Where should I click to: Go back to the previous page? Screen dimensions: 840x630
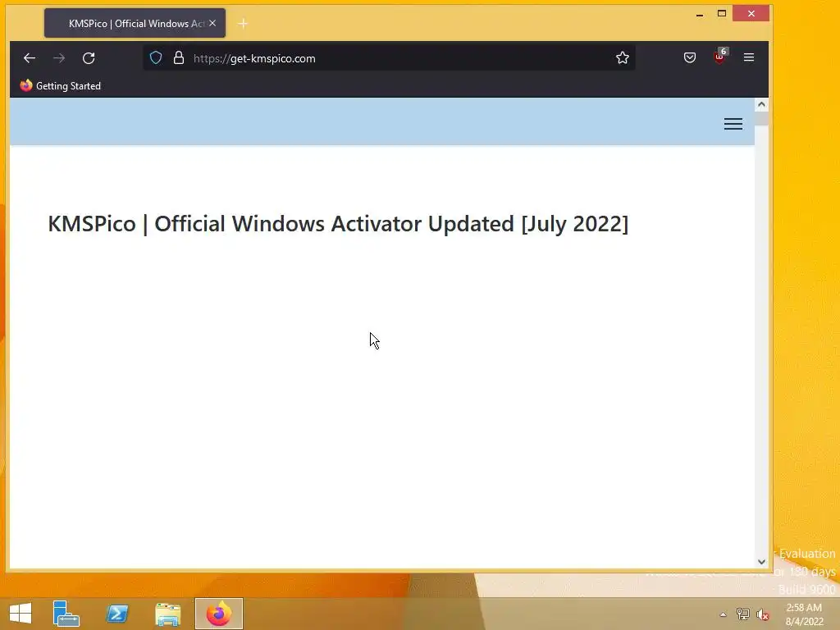click(30, 58)
